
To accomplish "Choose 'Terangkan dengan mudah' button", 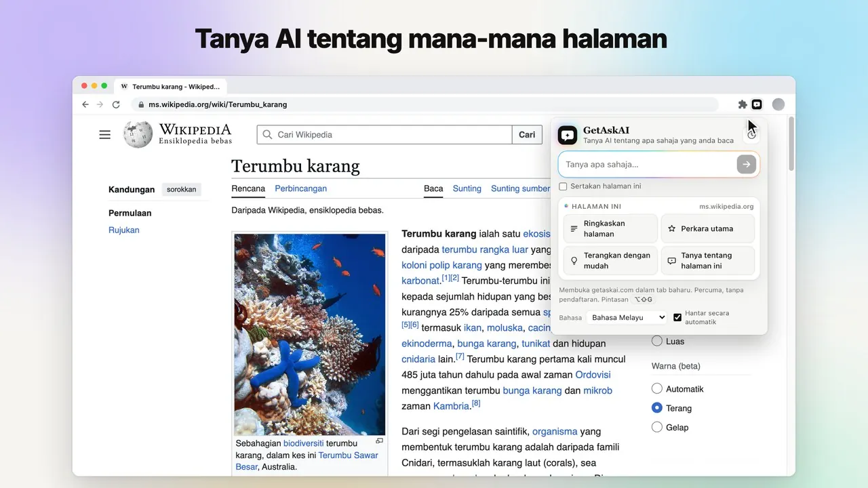I will point(610,260).
